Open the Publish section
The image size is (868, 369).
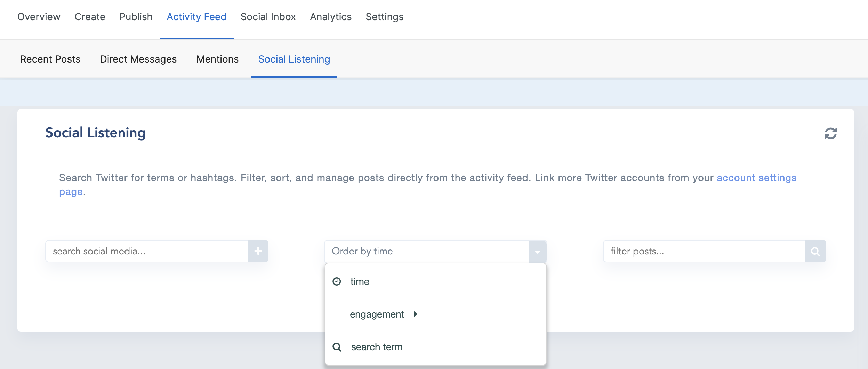(136, 17)
